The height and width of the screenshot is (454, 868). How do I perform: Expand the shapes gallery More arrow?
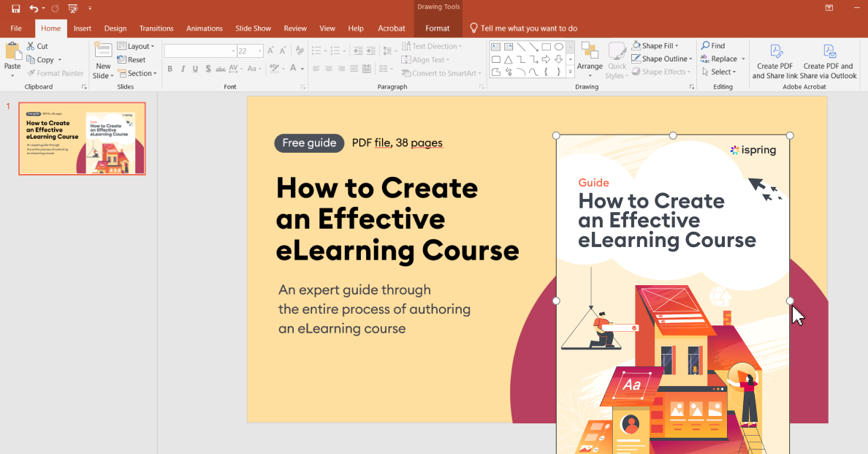(570, 72)
